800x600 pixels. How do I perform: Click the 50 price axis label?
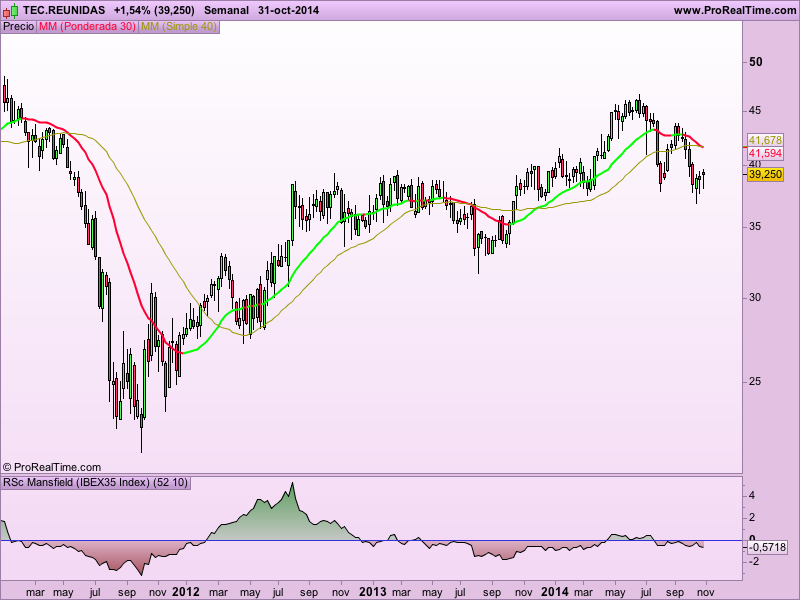coord(756,62)
